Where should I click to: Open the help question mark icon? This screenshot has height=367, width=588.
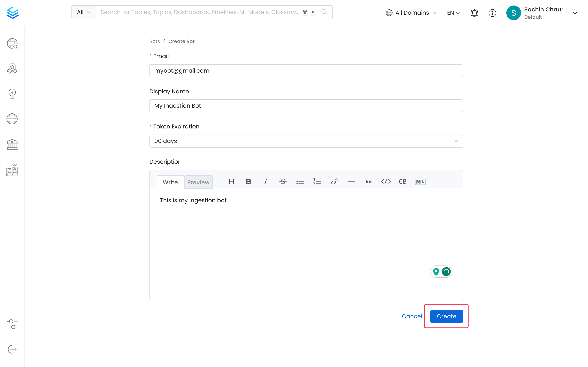click(x=492, y=13)
